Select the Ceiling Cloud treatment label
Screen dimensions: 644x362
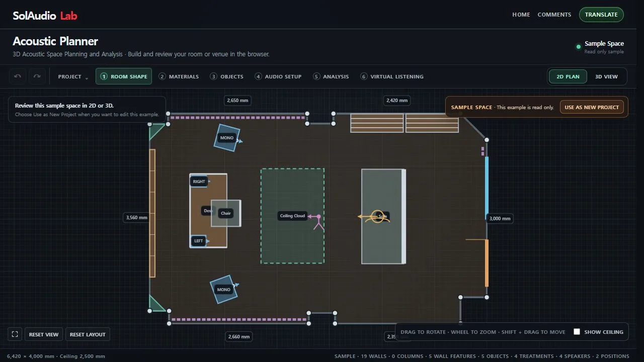tap(292, 216)
